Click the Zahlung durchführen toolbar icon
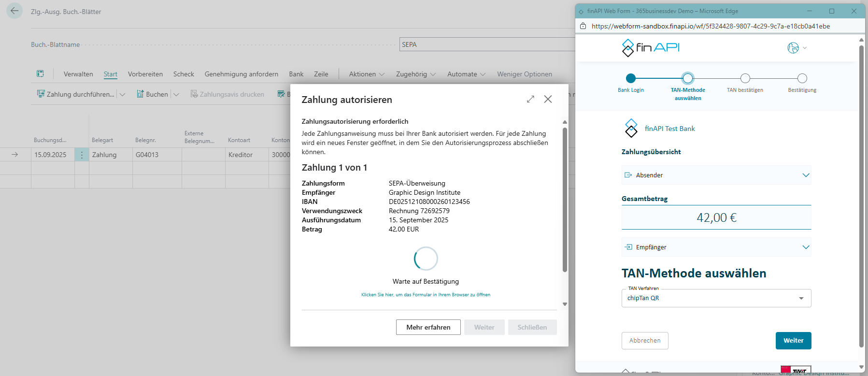This screenshot has height=376, width=868. pos(41,94)
